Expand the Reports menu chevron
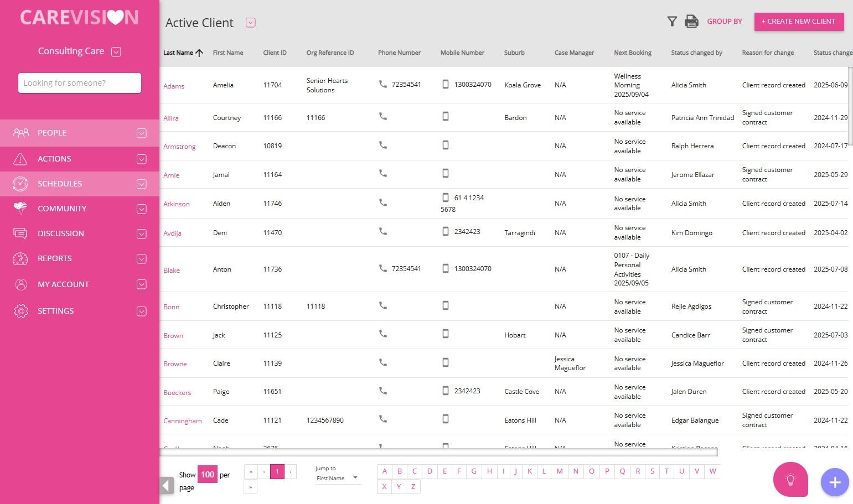This screenshot has height=504, width=853. coord(142,259)
